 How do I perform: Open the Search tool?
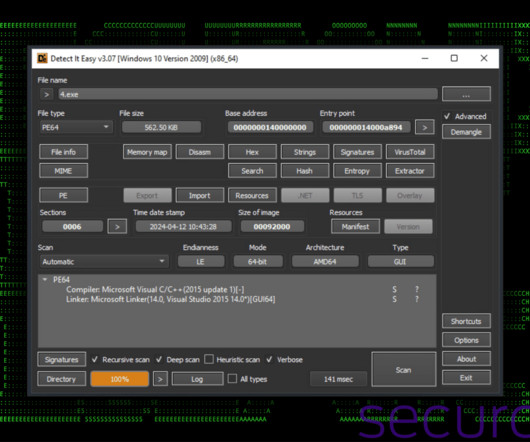tap(252, 171)
